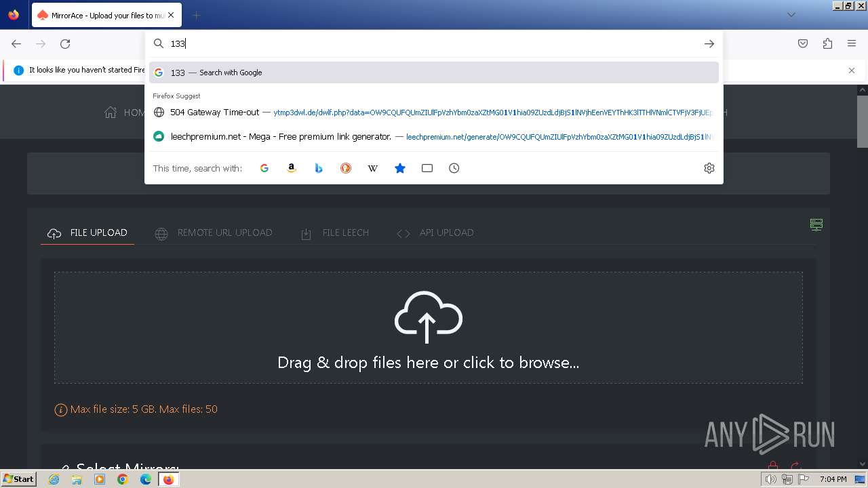This screenshot has height=488, width=868.
Task: Reload the current page
Action: (x=65, y=43)
